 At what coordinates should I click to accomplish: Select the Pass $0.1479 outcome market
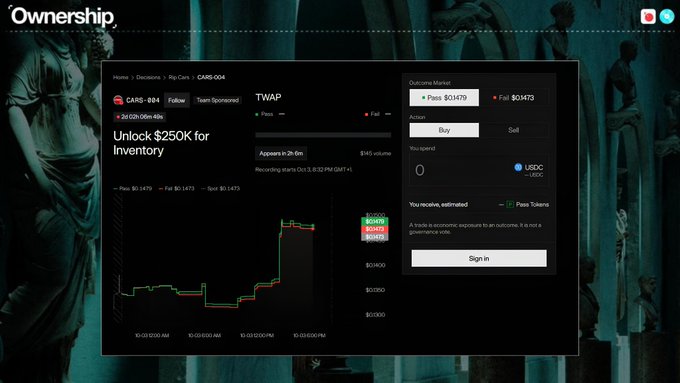pyautogui.click(x=444, y=98)
